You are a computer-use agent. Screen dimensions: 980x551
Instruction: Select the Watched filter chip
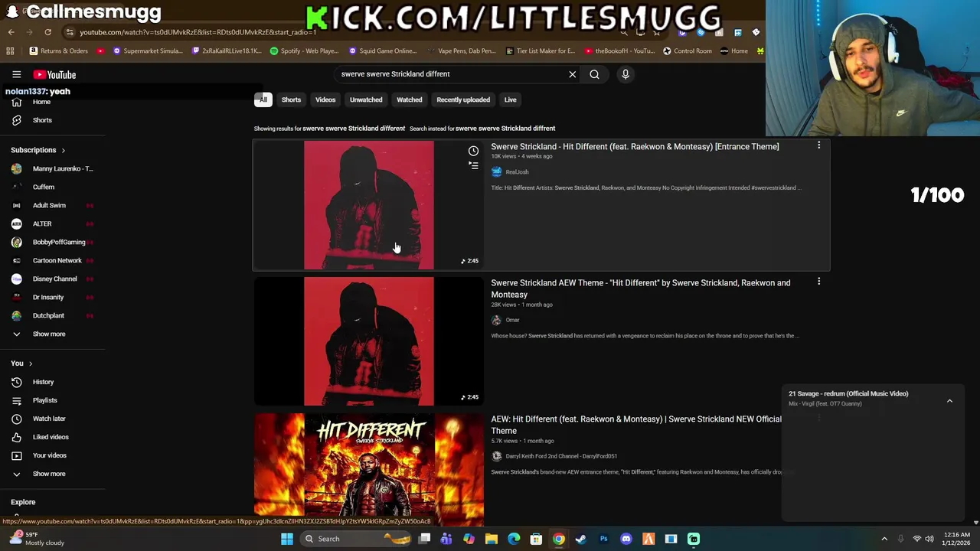409,99
